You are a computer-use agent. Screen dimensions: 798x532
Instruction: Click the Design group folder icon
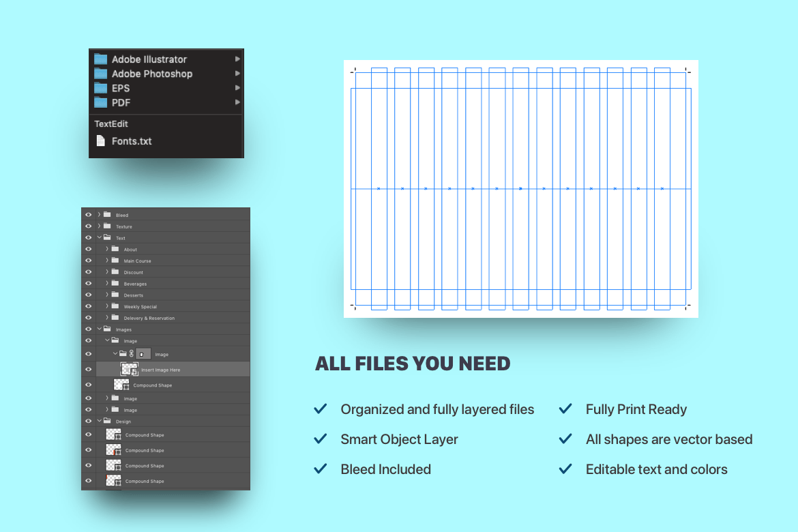pyautogui.click(x=107, y=421)
